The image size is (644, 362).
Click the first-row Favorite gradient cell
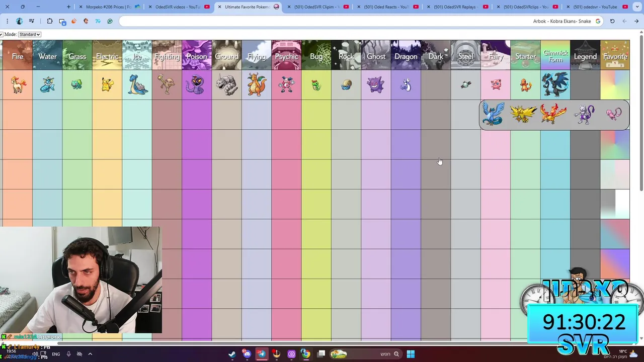pos(615,85)
